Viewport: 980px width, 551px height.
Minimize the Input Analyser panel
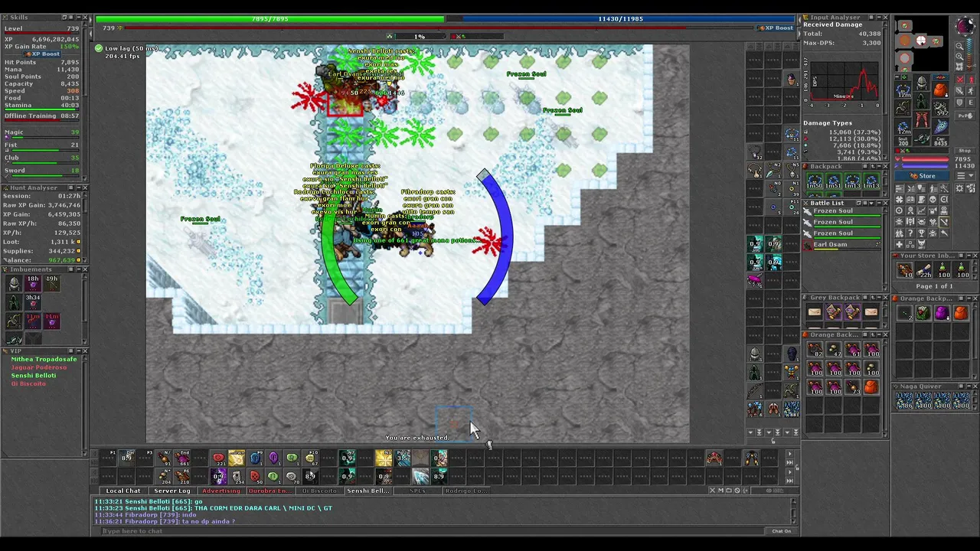coord(878,18)
